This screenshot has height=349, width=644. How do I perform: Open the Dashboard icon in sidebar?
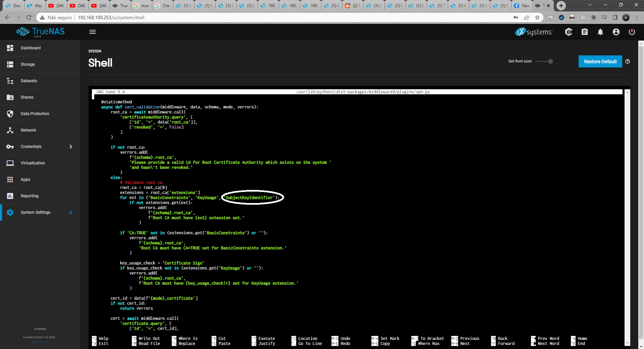coord(10,48)
